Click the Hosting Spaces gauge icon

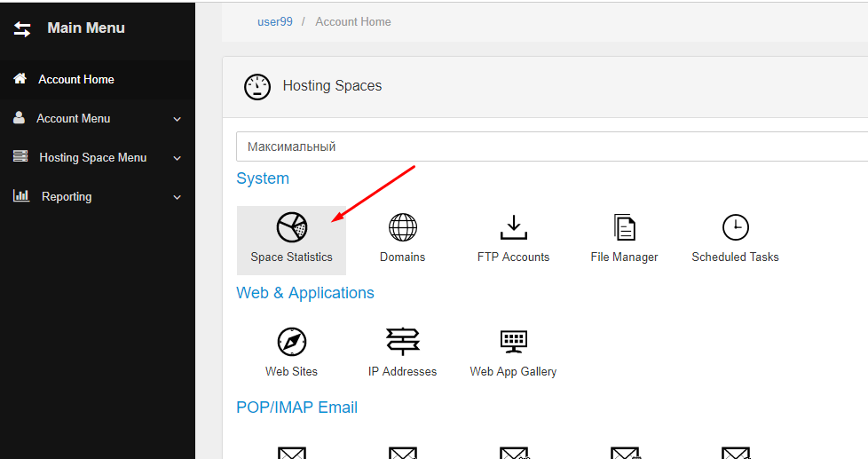[x=257, y=87]
